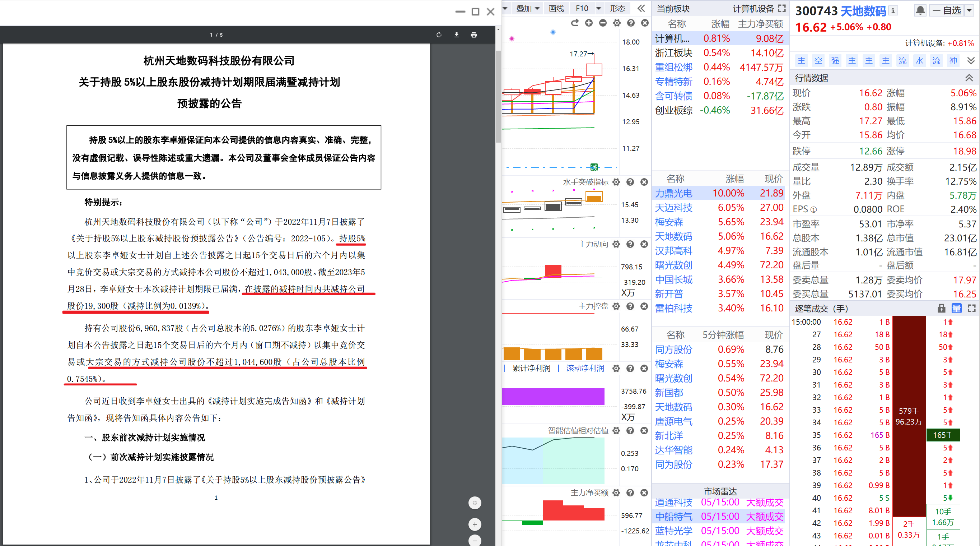Open 中船特气 in 市场雷达
Viewport: 980px width, 546px height.
673,517
